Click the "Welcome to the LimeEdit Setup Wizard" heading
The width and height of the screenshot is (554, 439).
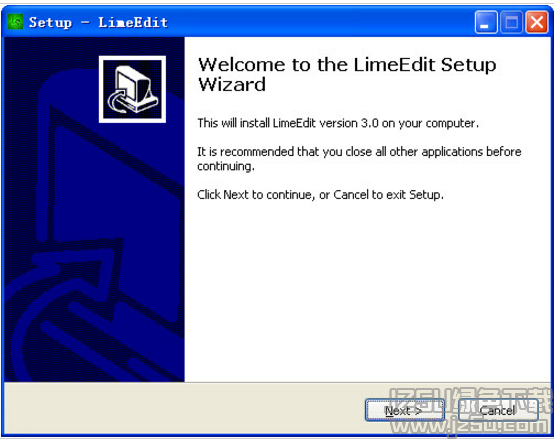click(347, 75)
